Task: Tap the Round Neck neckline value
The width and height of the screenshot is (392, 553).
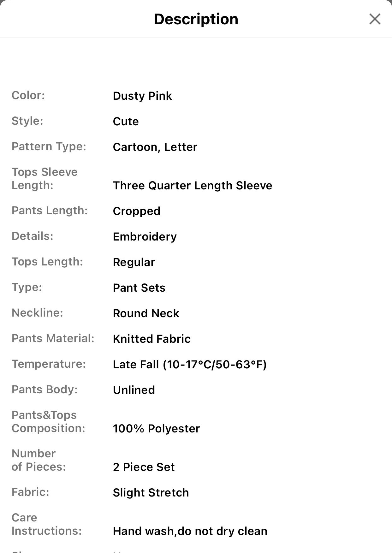Action: coord(146,313)
